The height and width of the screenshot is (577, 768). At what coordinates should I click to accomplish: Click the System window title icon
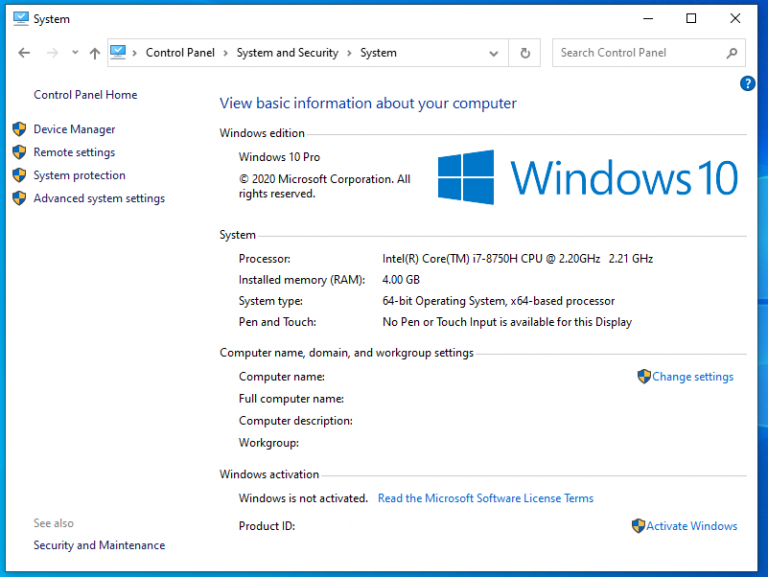tap(21, 19)
